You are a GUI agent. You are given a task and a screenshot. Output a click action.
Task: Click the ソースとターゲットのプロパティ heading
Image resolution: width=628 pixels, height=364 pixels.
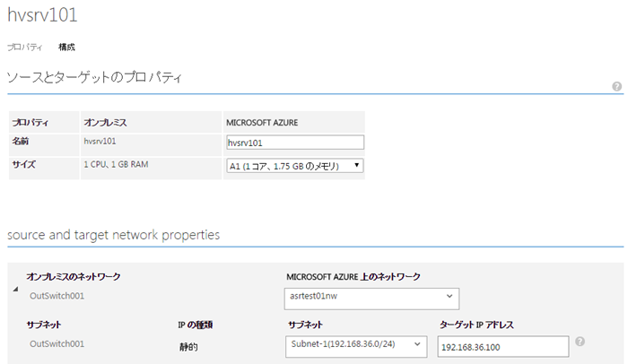(94, 77)
